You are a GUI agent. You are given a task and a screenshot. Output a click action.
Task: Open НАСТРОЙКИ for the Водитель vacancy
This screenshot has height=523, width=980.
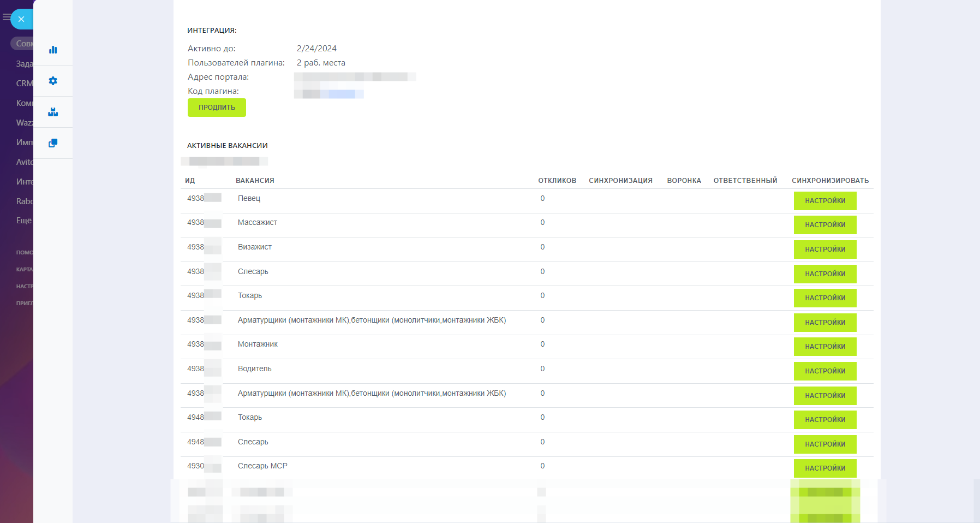coord(825,371)
